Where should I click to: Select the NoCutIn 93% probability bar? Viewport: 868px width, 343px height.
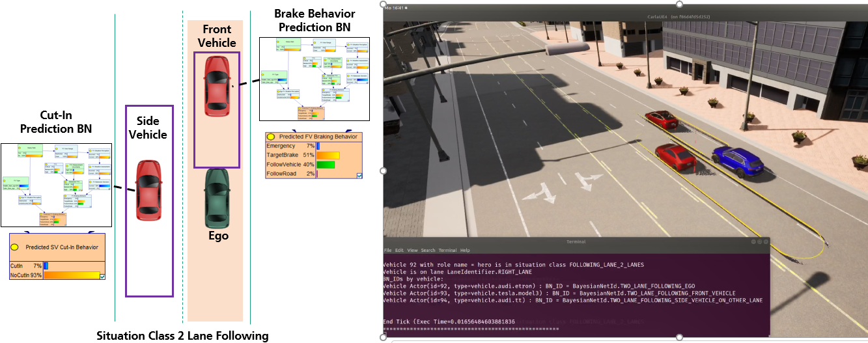(71, 276)
